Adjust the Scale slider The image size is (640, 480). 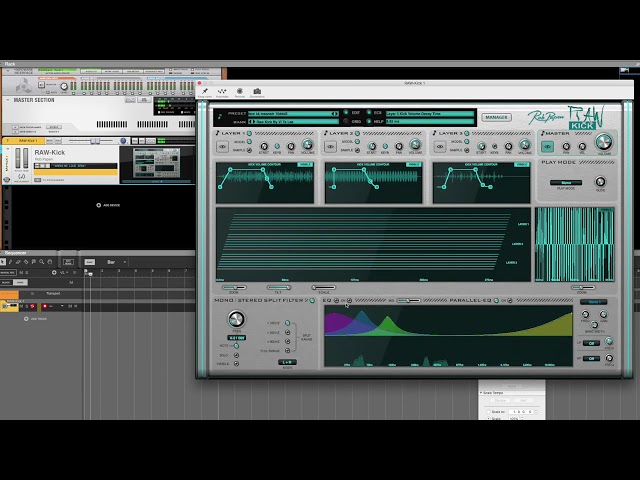coord(323,288)
